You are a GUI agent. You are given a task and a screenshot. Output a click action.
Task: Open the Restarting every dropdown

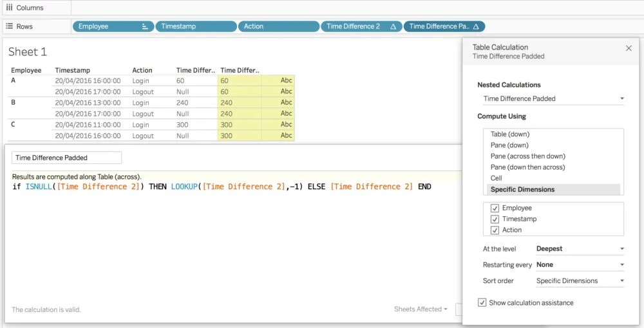(x=580, y=265)
